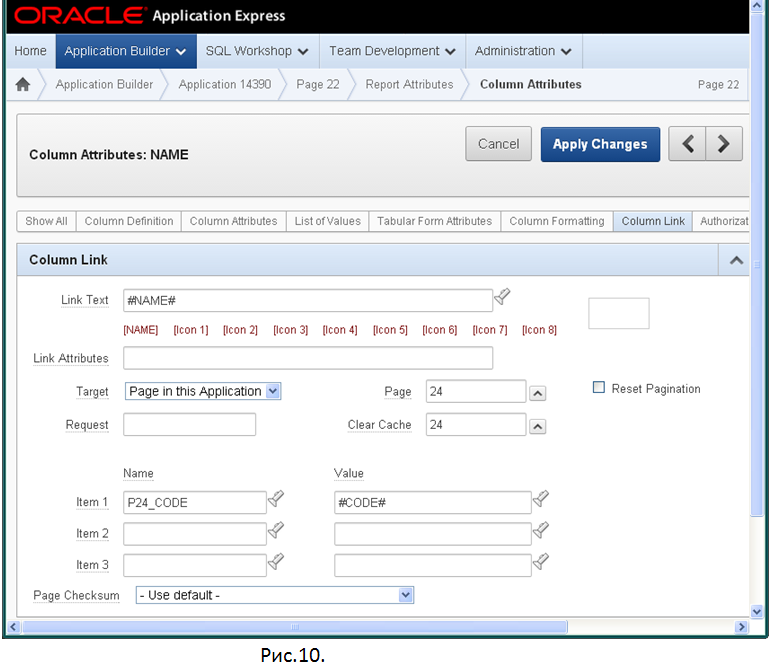This screenshot has height=670, width=770.
Task: Open item picker next to Link Text field
Action: tap(502, 297)
